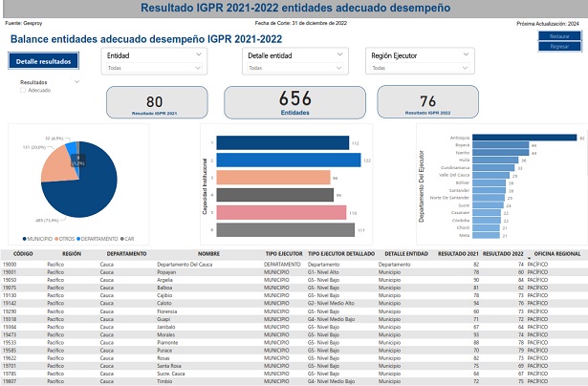Select Capacidad Institucional bar 3 (salmon)

273,178
